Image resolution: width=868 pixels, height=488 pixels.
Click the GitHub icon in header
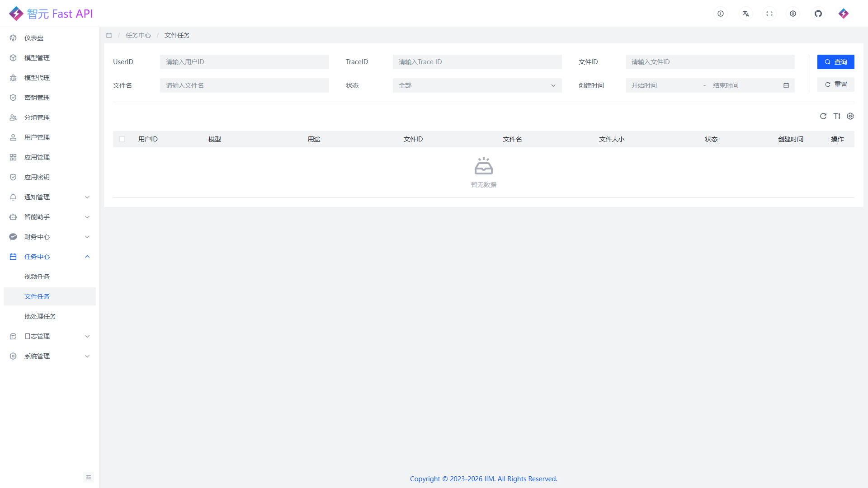point(818,14)
